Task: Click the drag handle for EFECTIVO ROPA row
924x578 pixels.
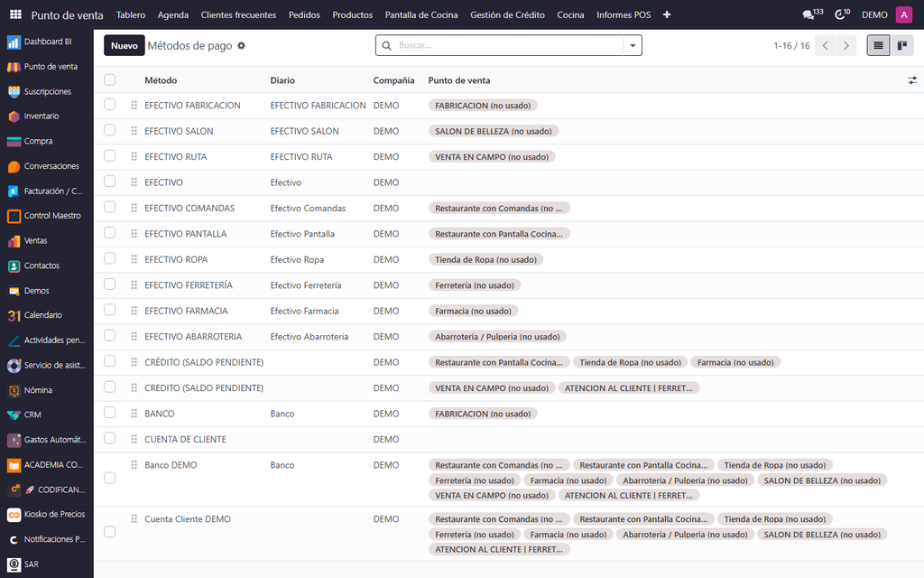Action: pyautogui.click(x=134, y=259)
